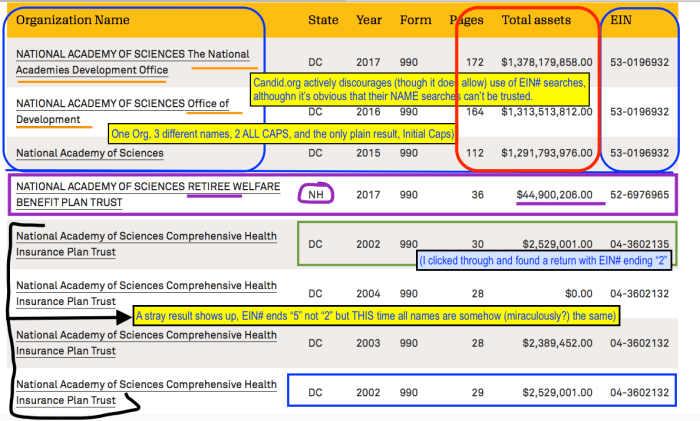Image resolution: width=700 pixels, height=421 pixels.
Task: Open the National Academies Development Office 2017 record
Action: (132, 62)
